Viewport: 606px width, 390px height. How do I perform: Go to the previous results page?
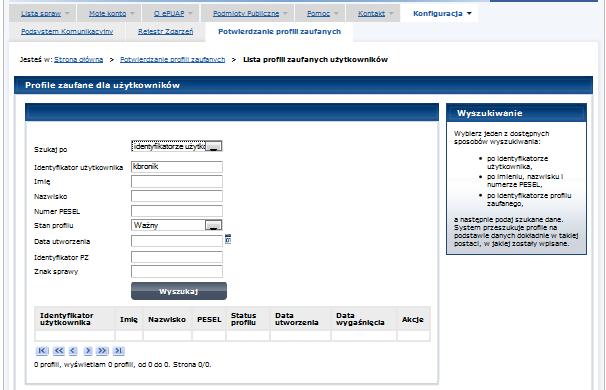coord(73,351)
